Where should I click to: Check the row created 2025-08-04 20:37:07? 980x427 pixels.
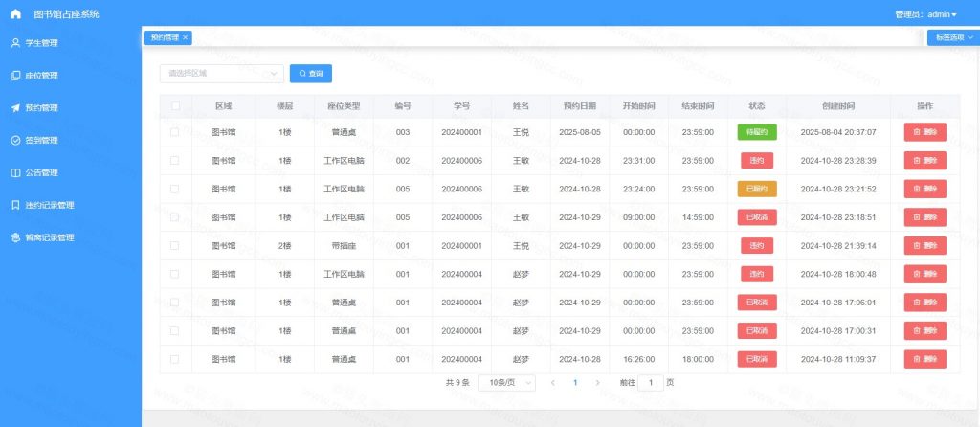175,132
